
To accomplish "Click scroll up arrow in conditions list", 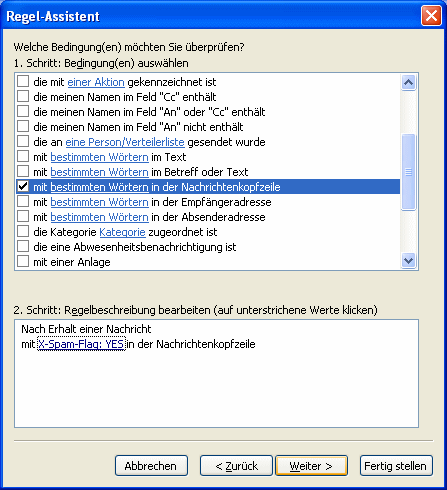I will (x=408, y=82).
